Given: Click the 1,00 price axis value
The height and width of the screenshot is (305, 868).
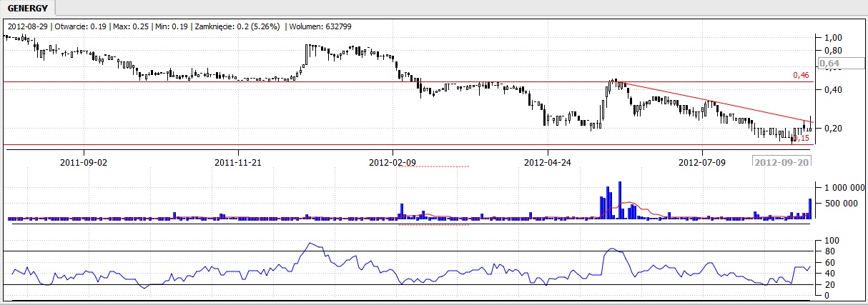Looking at the screenshot, I should tap(834, 37).
